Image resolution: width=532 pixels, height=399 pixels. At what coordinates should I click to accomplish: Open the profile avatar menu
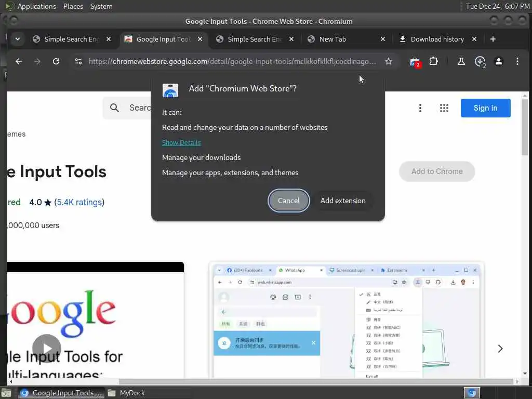point(498,61)
